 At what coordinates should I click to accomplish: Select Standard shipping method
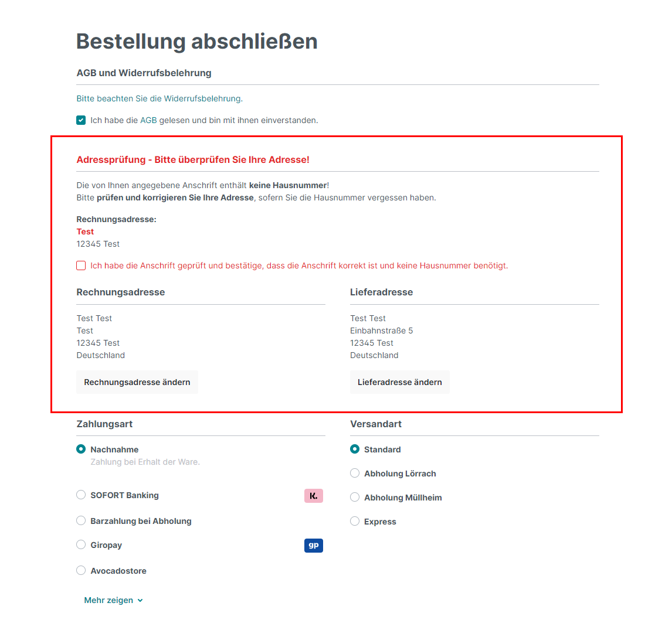tap(355, 449)
